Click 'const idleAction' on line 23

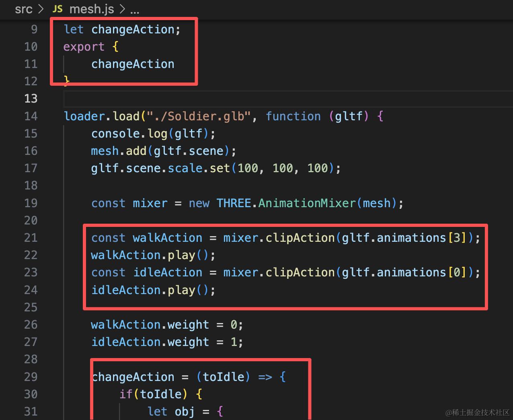[x=147, y=272]
